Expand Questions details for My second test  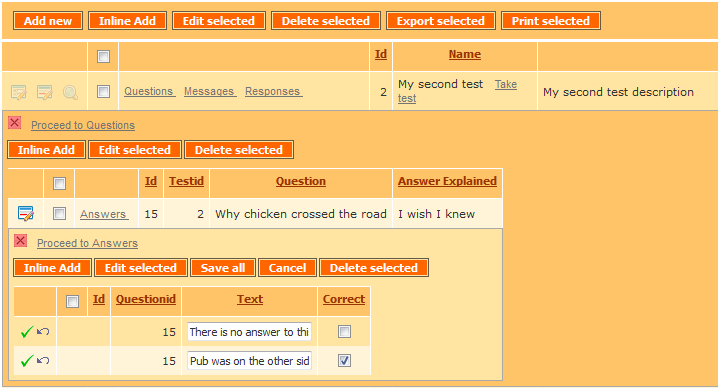(x=149, y=91)
